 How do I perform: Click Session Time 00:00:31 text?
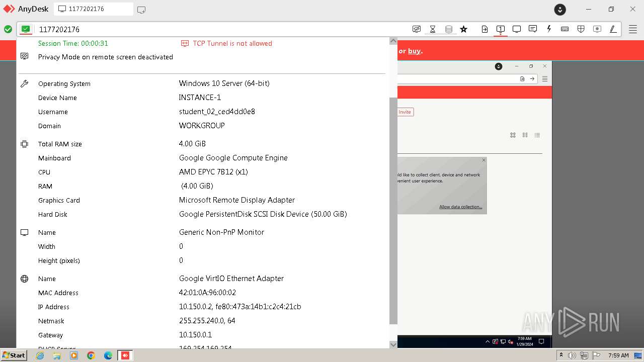pos(73,43)
